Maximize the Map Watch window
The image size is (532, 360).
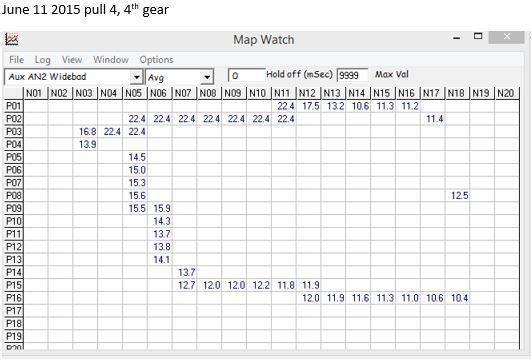pos(478,36)
